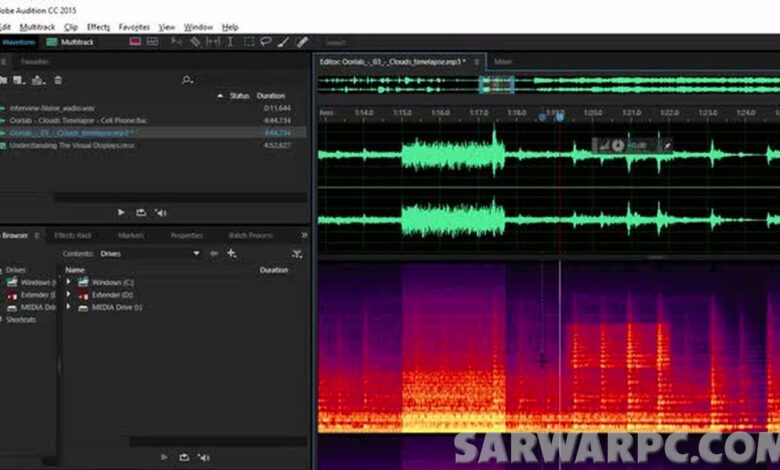Open the Window menu

[x=198, y=27]
